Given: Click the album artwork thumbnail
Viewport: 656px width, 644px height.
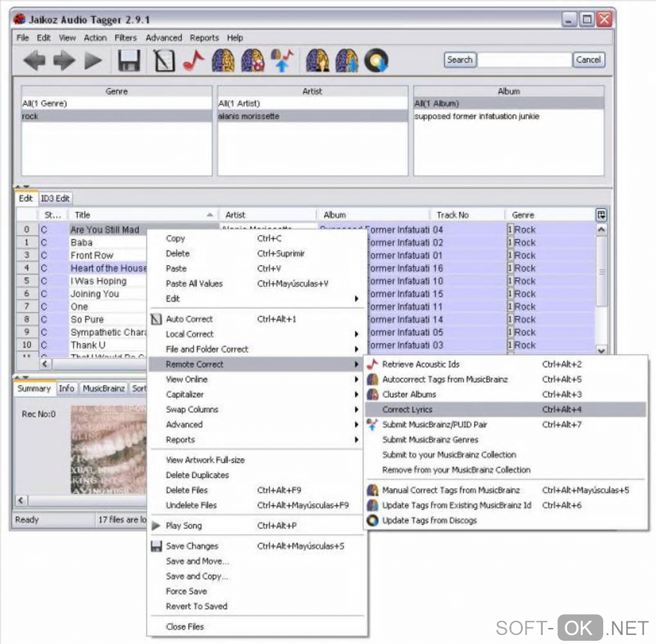Looking at the screenshot, I should point(109,450).
